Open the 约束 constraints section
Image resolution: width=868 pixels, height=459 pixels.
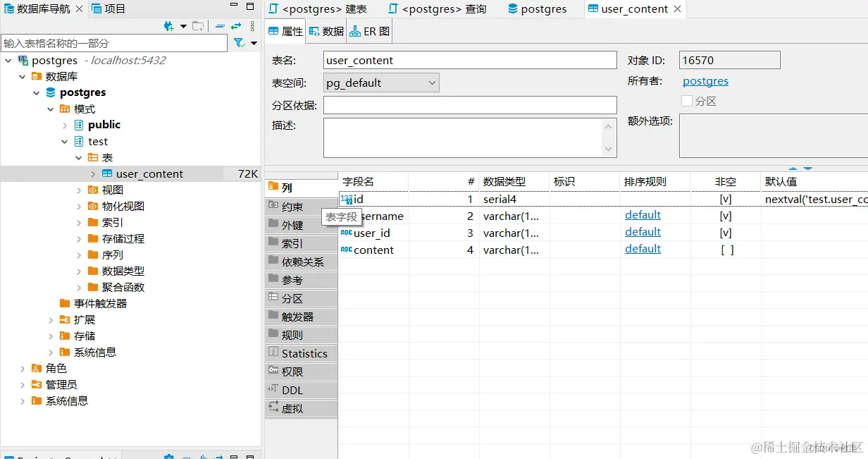pyautogui.click(x=302, y=207)
